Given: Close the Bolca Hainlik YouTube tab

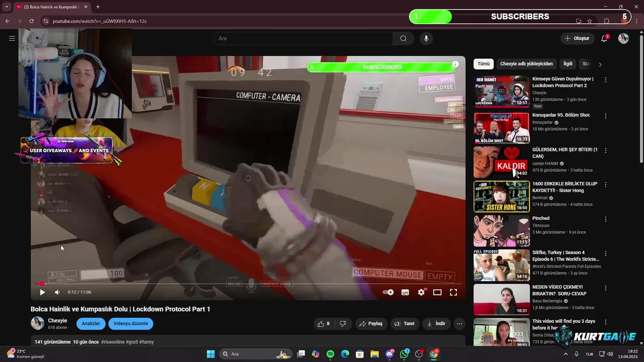Looking at the screenshot, I should (86, 7).
